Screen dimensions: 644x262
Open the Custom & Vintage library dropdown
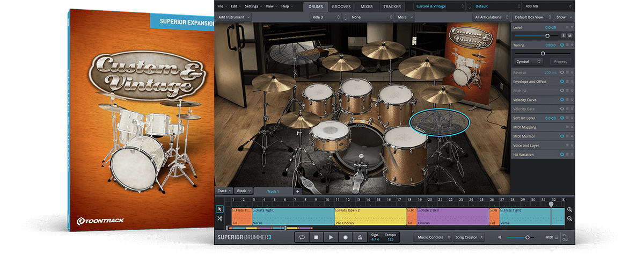click(x=440, y=6)
